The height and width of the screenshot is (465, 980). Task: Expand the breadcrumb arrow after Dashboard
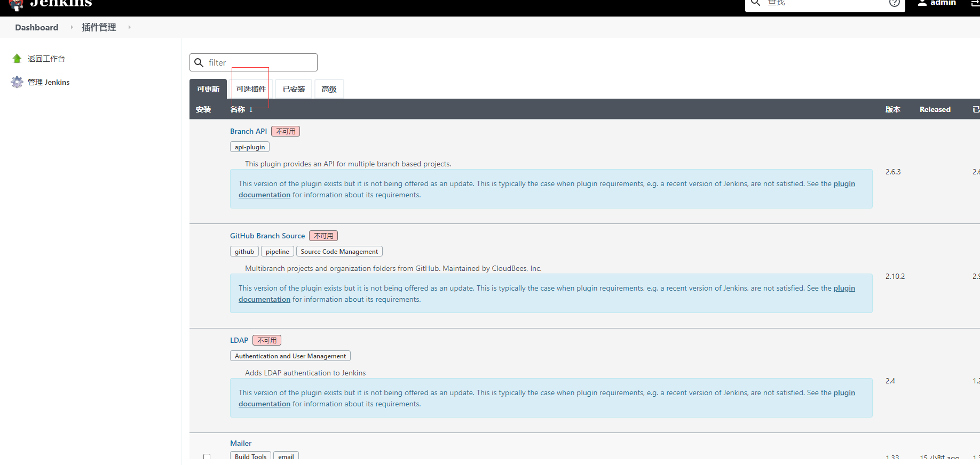(x=72, y=27)
